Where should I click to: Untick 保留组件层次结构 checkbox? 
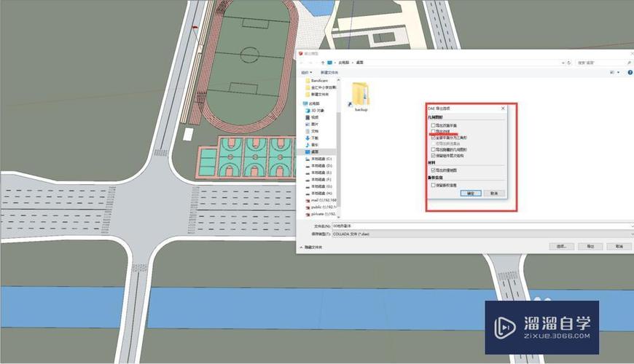pyautogui.click(x=433, y=156)
